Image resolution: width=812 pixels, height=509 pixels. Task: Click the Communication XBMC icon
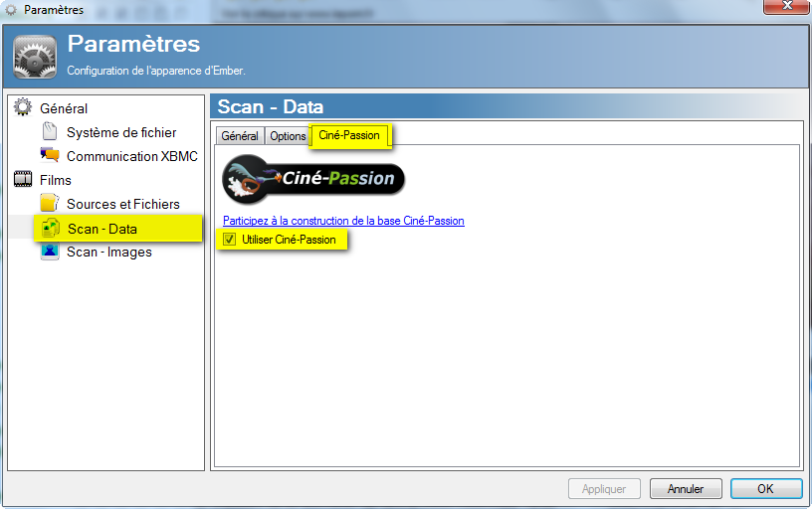(x=50, y=155)
